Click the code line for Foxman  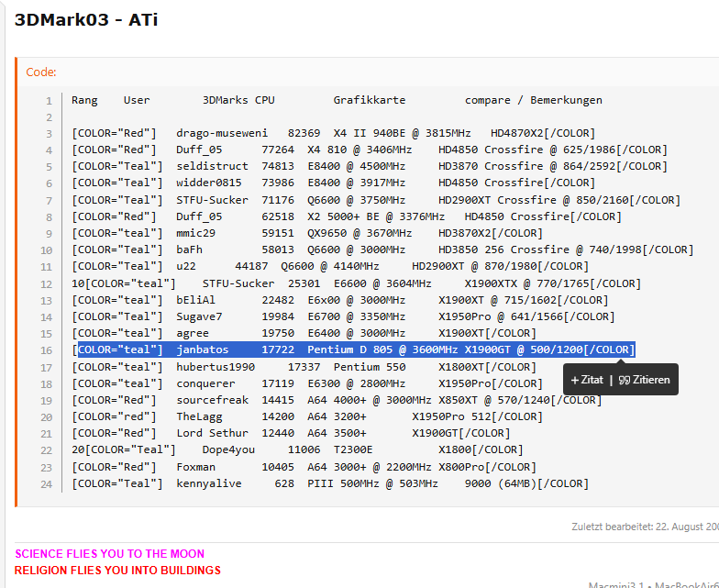pyautogui.click(x=304, y=467)
